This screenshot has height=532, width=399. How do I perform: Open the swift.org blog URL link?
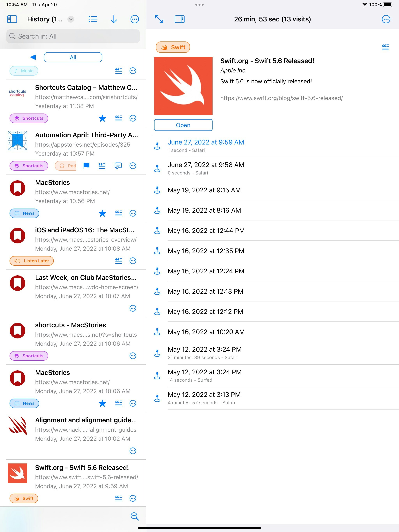click(282, 98)
